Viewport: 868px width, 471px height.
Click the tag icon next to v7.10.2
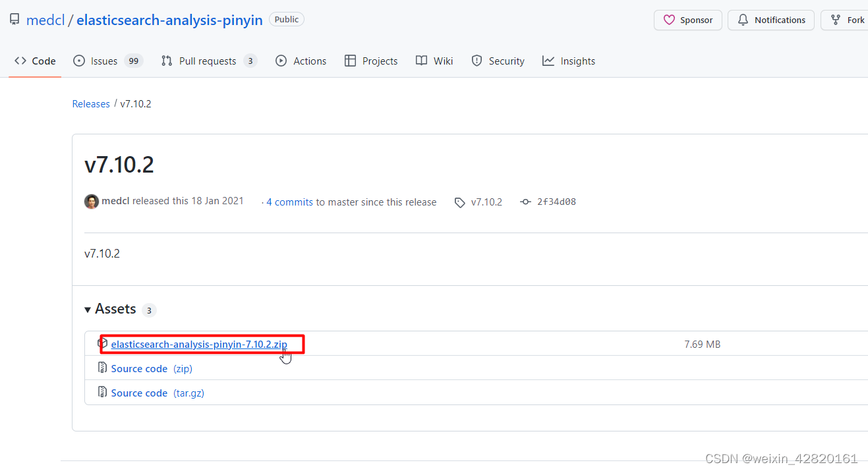point(460,202)
